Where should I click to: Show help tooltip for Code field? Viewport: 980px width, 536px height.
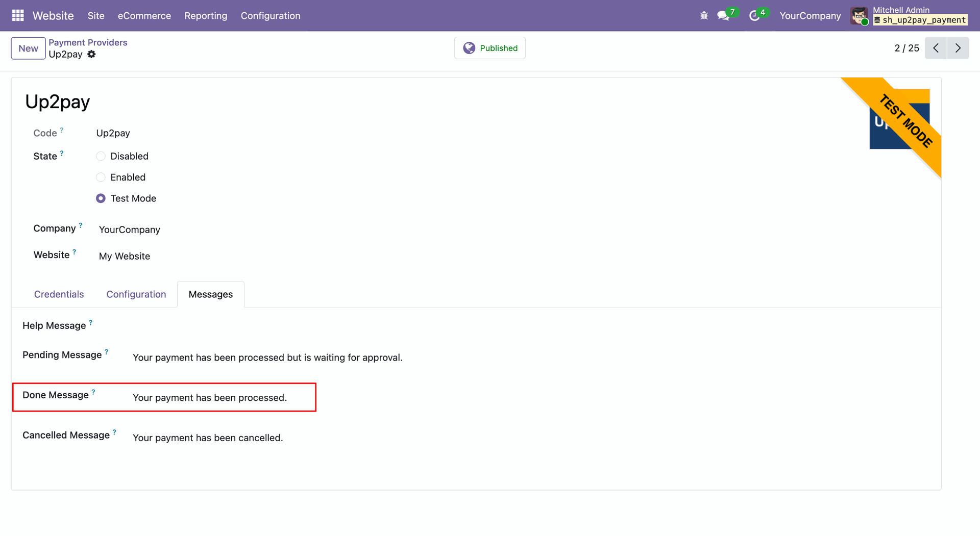click(x=62, y=130)
